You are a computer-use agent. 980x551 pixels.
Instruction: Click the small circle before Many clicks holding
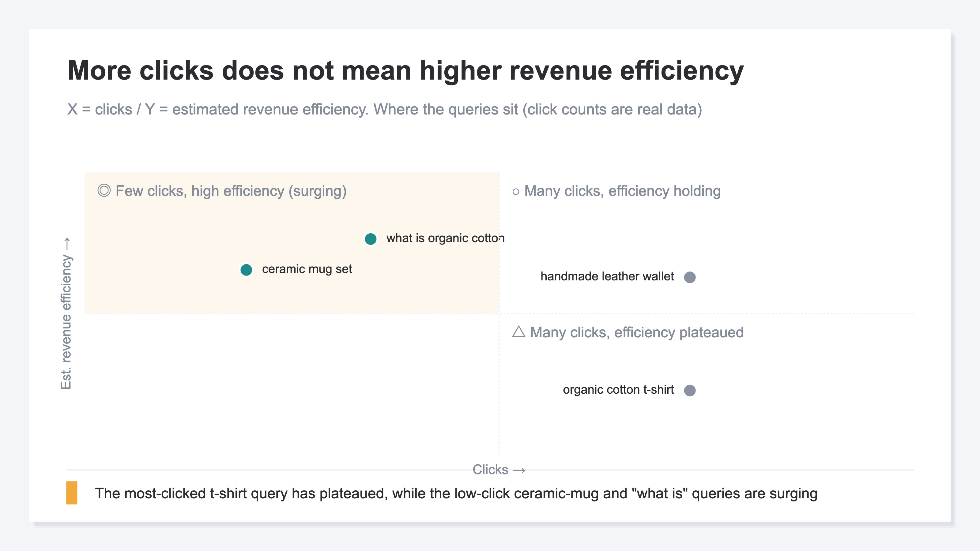point(515,192)
